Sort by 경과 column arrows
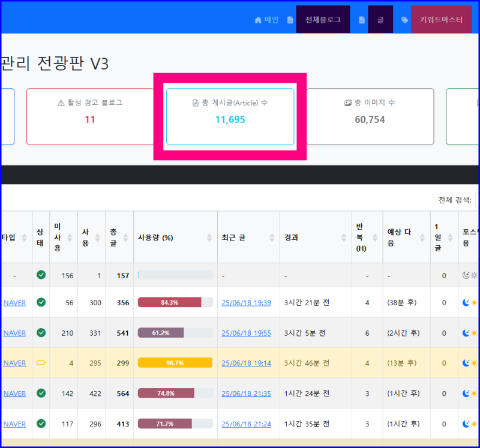 [x=344, y=237]
